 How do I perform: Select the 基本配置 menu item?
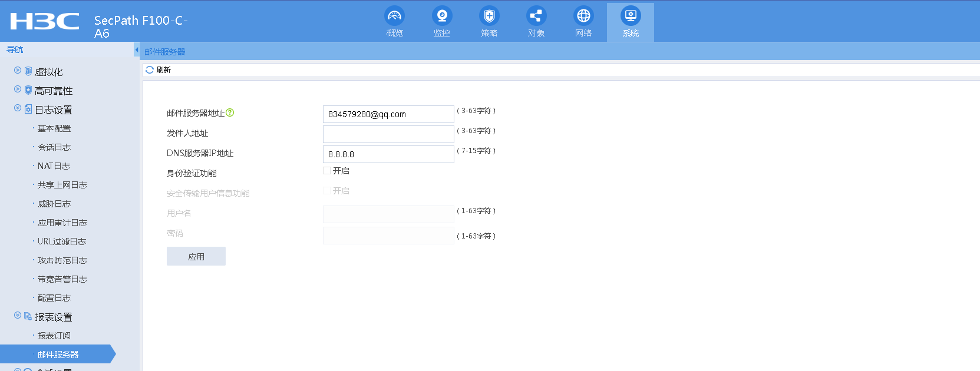54,128
